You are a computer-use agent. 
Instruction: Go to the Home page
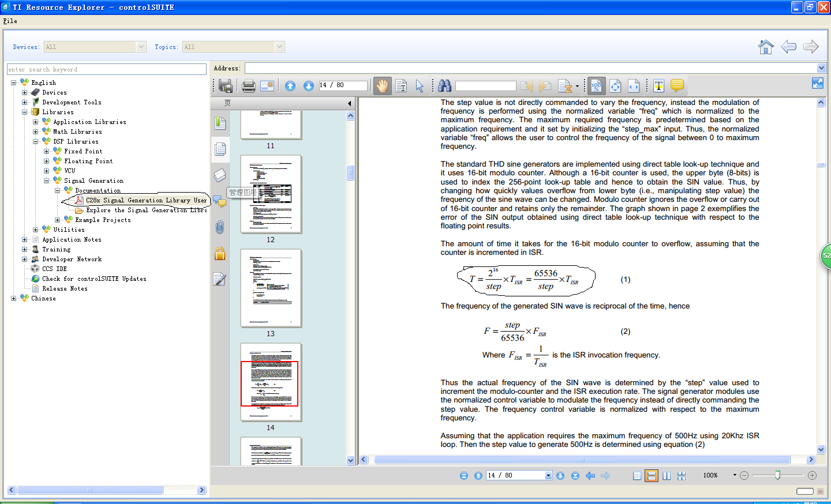pyautogui.click(x=766, y=47)
